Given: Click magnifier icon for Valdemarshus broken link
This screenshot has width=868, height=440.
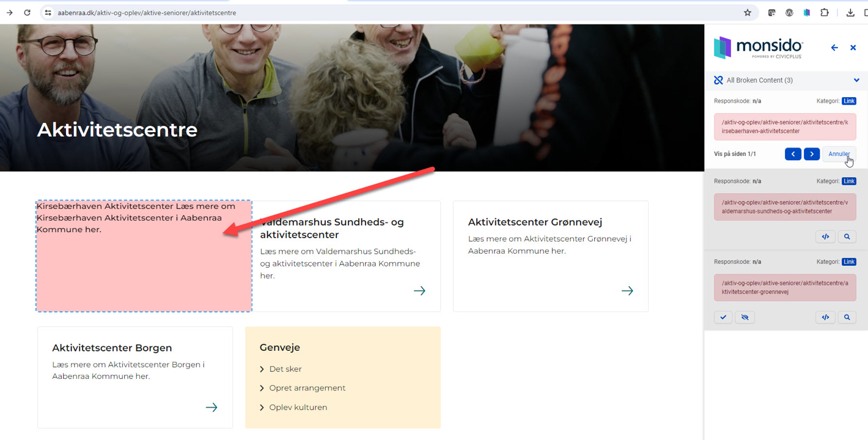Looking at the screenshot, I should (847, 237).
